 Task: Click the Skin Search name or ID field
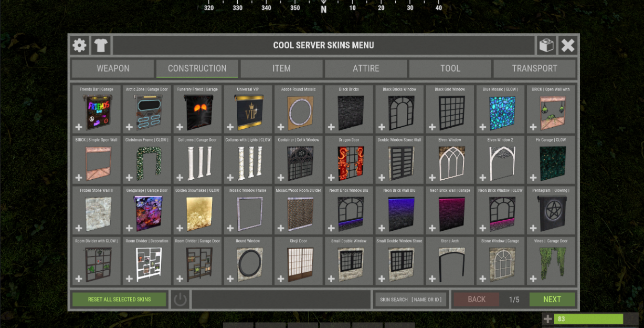(x=410, y=300)
